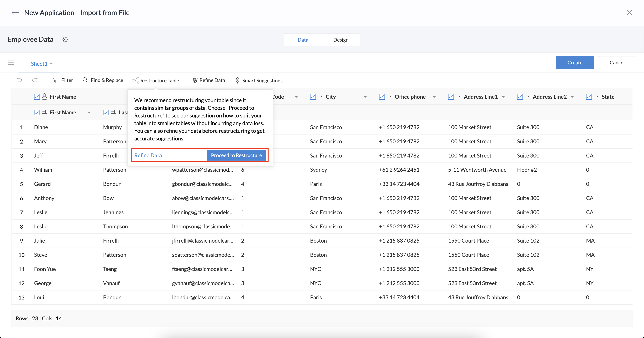Viewport: 644px width, 338px height.
Task: Open the Filter tool
Action: coord(63,80)
